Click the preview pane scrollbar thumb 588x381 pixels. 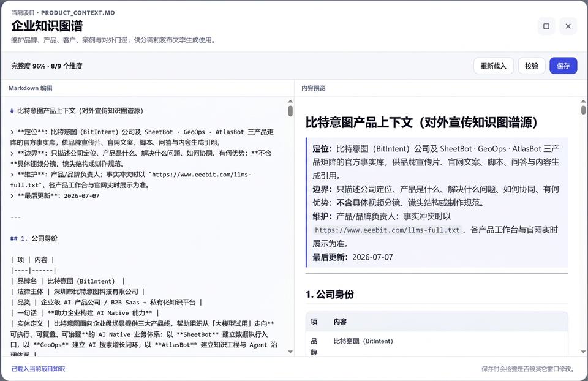pos(583,110)
